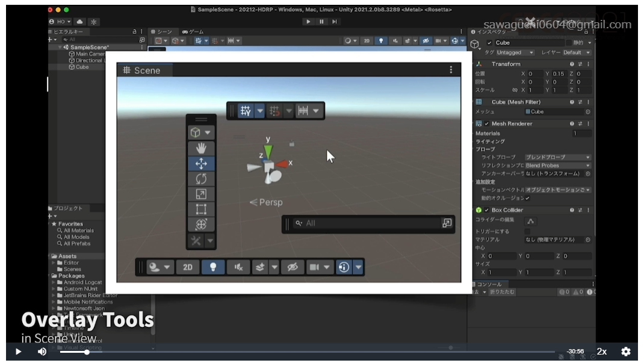This screenshot has width=644, height=363.
Task: Click the tool context cube icon in overlay
Action: [x=196, y=132]
